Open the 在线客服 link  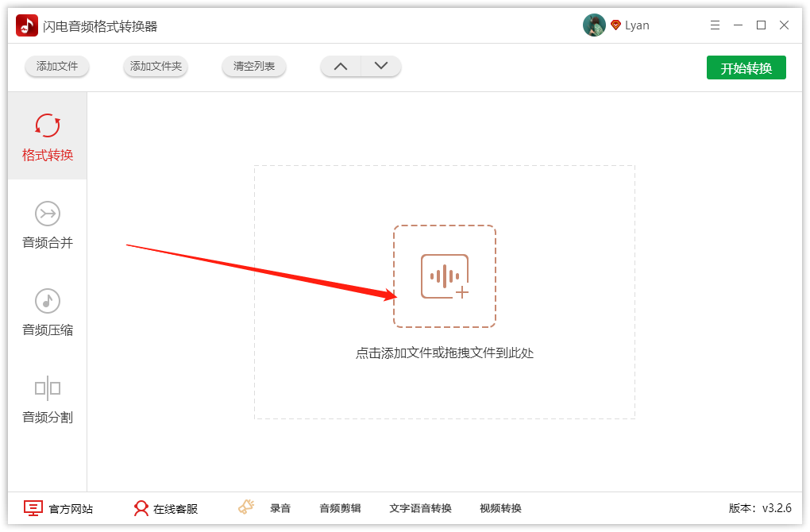(x=175, y=509)
